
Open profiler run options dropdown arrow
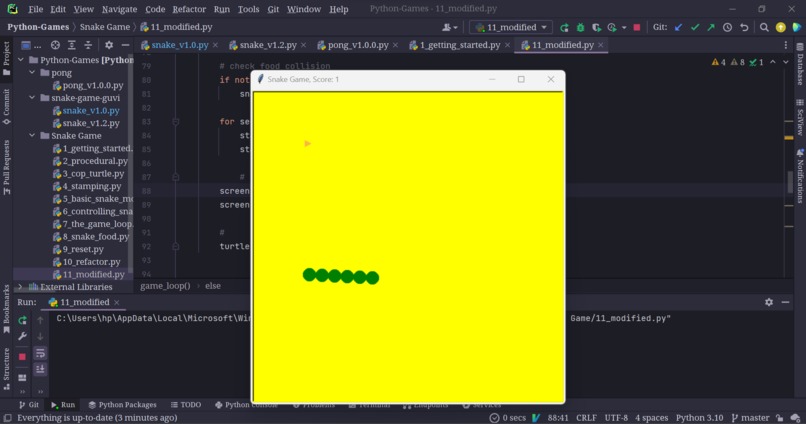(x=624, y=27)
